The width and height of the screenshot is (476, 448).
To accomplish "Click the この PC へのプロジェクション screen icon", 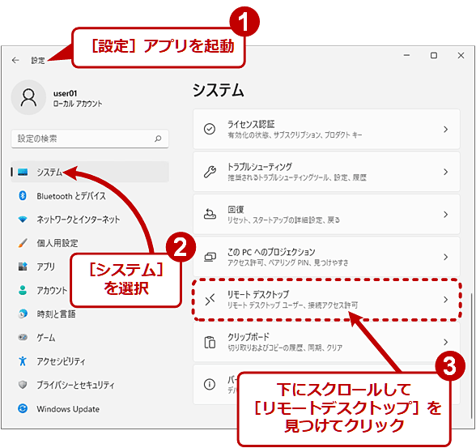I will 210,257.
